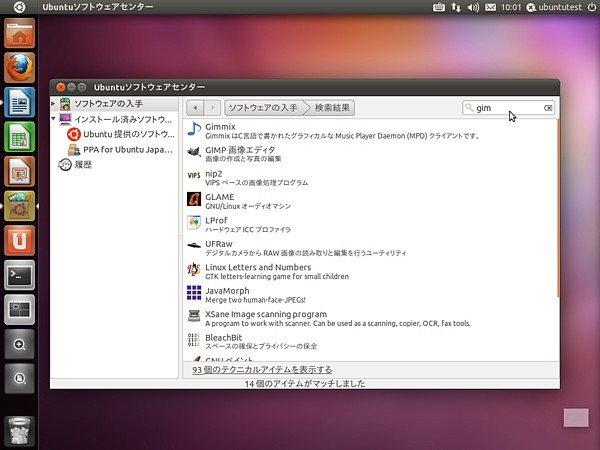Open the Files lens magnifier icon
The image size is (600, 450).
click(20, 378)
